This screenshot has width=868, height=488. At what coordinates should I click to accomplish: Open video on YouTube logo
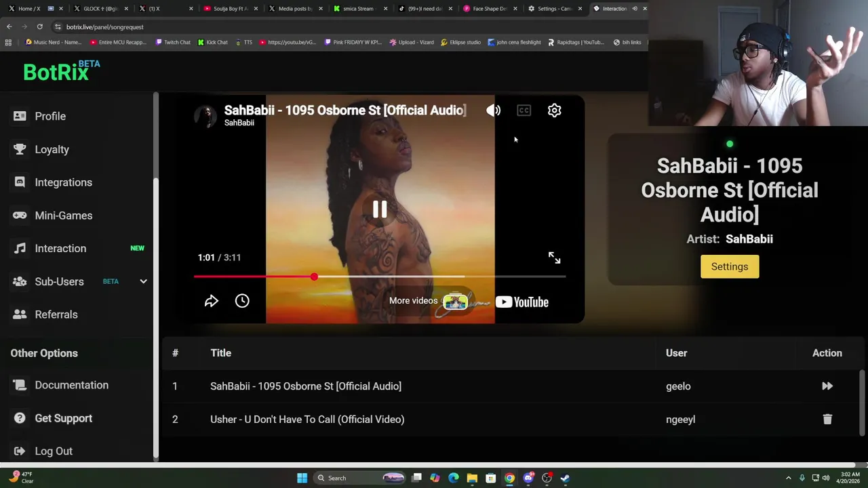tap(521, 302)
